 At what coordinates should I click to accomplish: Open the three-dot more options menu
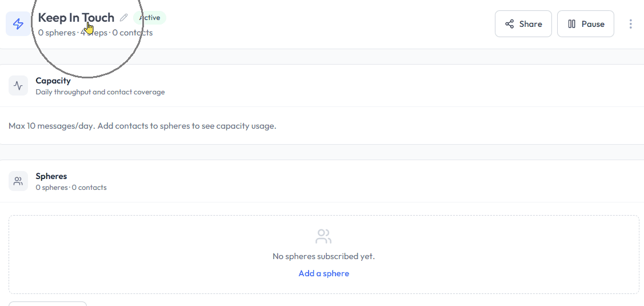[630, 24]
